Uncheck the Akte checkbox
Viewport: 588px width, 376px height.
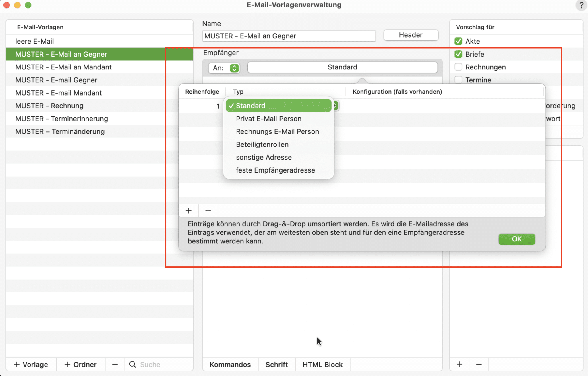[458, 41]
